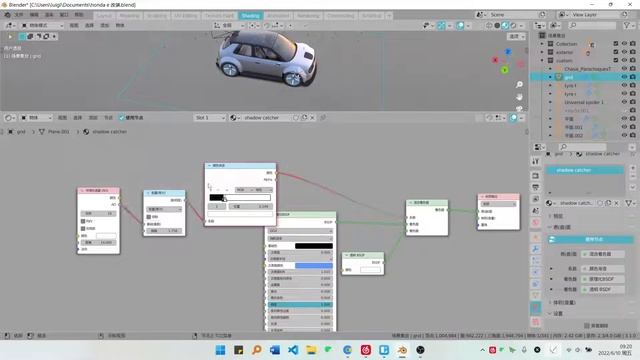Viewport: 640px width, 360px height.
Task: Open the UV Editing workspace tab
Action: click(186, 16)
